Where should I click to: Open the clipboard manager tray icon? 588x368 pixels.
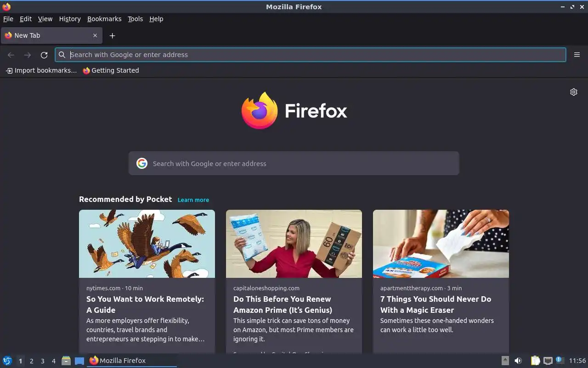(x=535, y=361)
